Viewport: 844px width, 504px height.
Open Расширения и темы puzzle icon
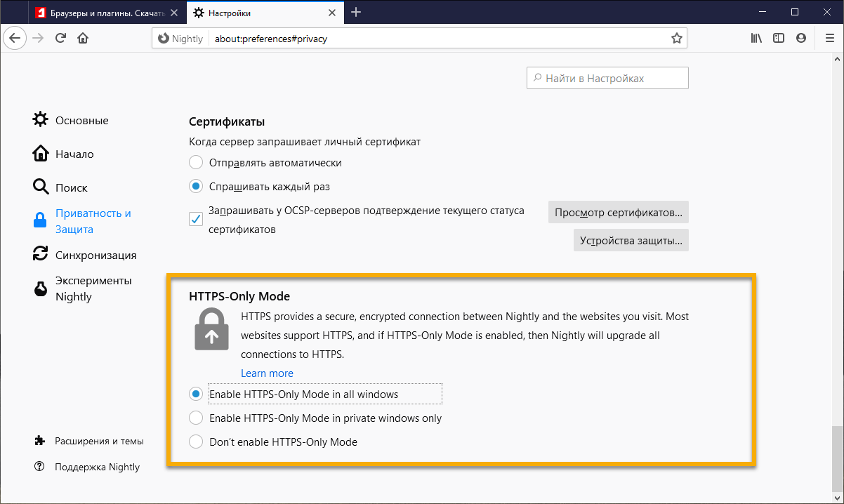coord(40,441)
